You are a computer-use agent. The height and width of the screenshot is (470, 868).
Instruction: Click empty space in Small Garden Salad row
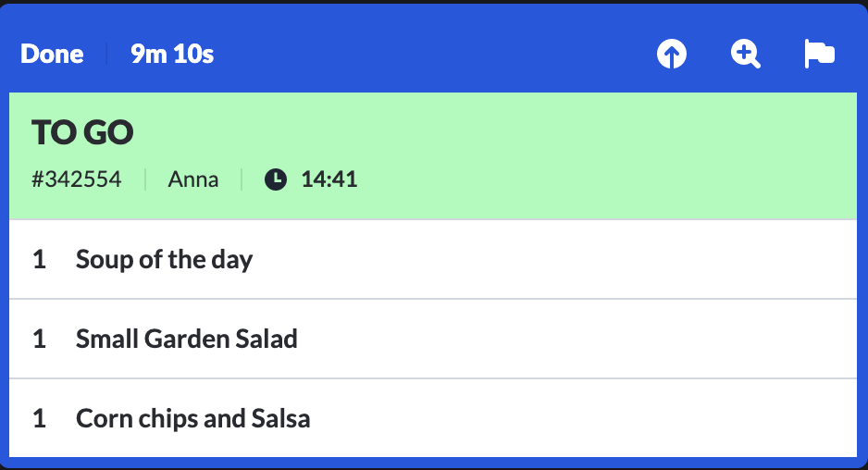tap(576, 339)
